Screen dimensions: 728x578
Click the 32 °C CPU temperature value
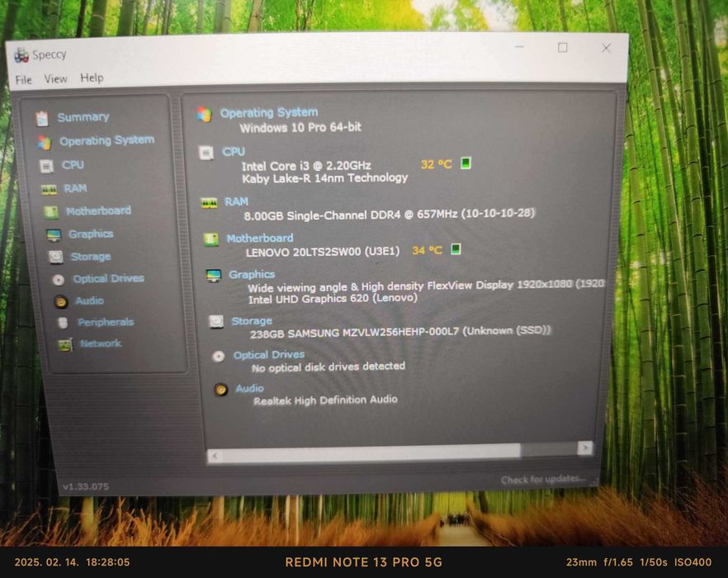click(437, 164)
